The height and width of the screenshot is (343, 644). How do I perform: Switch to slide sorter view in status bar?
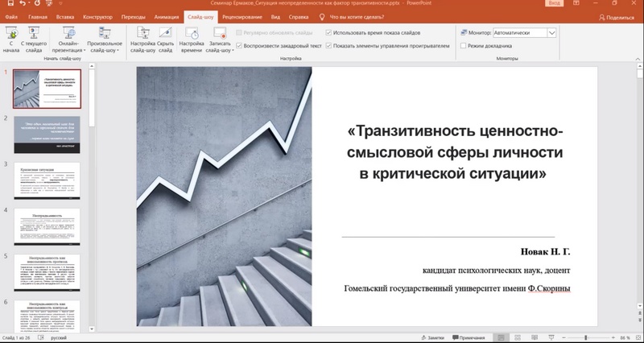click(516, 337)
